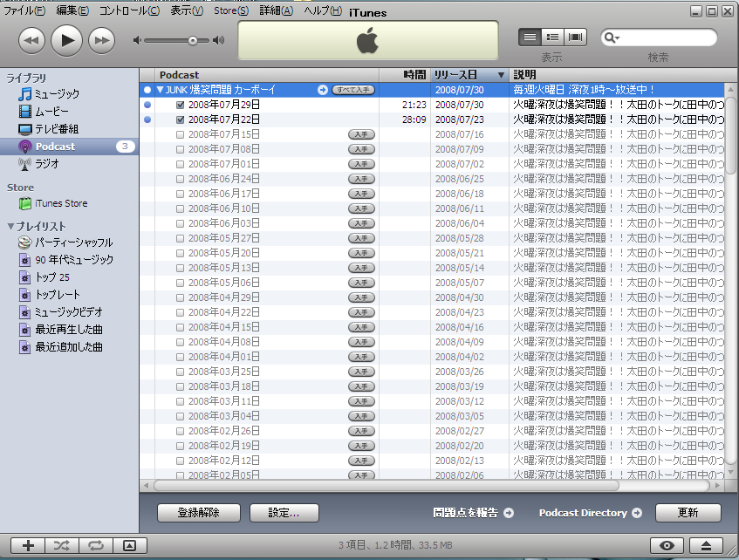
Task: Open コントロール(C) menu
Action: click(x=130, y=10)
